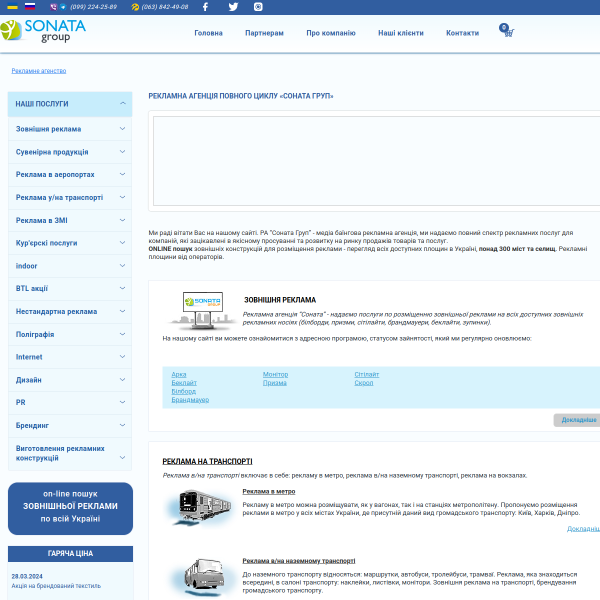Image resolution: width=600 pixels, height=600 pixels.
Task: Open the Скрол link
Action: [x=364, y=383]
